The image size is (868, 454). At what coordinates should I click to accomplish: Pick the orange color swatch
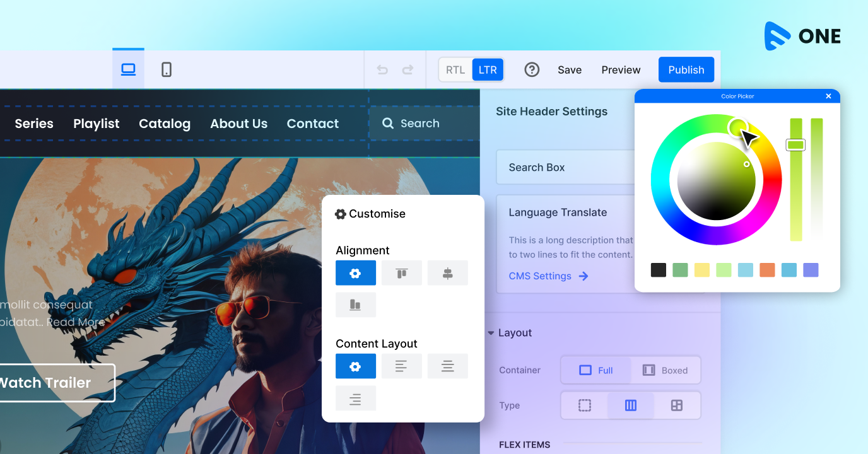(767, 270)
